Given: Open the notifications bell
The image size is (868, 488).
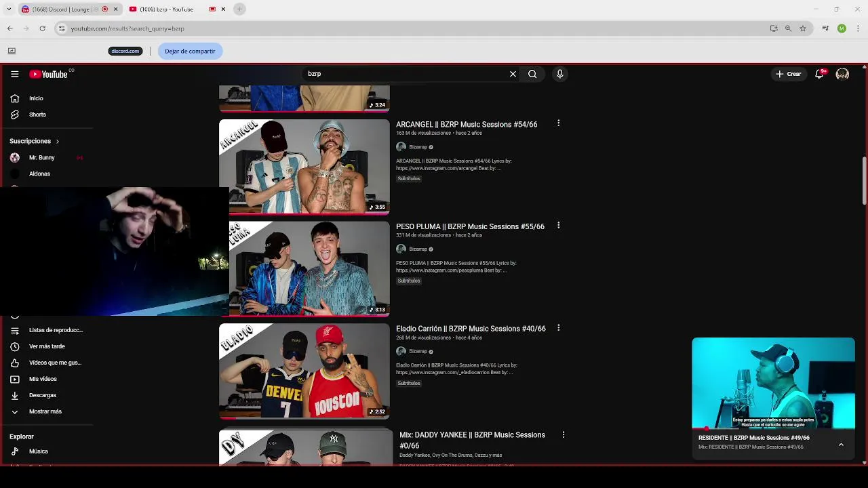Looking at the screenshot, I should pos(819,74).
